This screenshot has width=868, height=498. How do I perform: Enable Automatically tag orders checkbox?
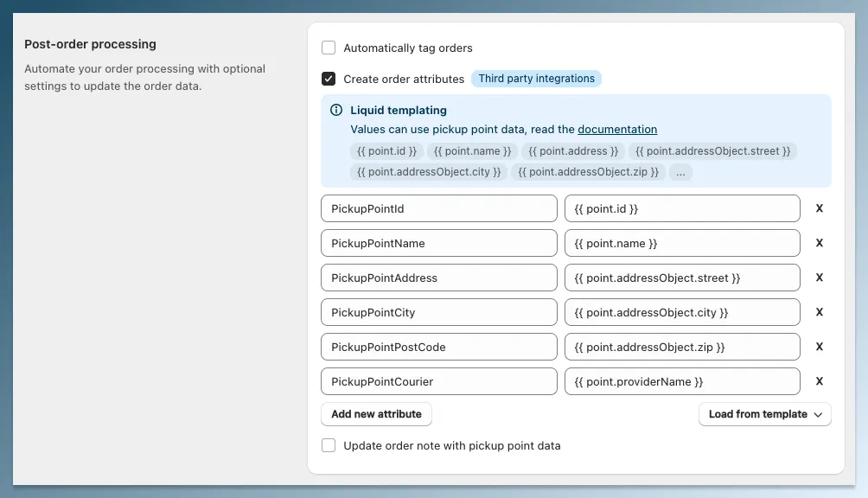tap(329, 48)
